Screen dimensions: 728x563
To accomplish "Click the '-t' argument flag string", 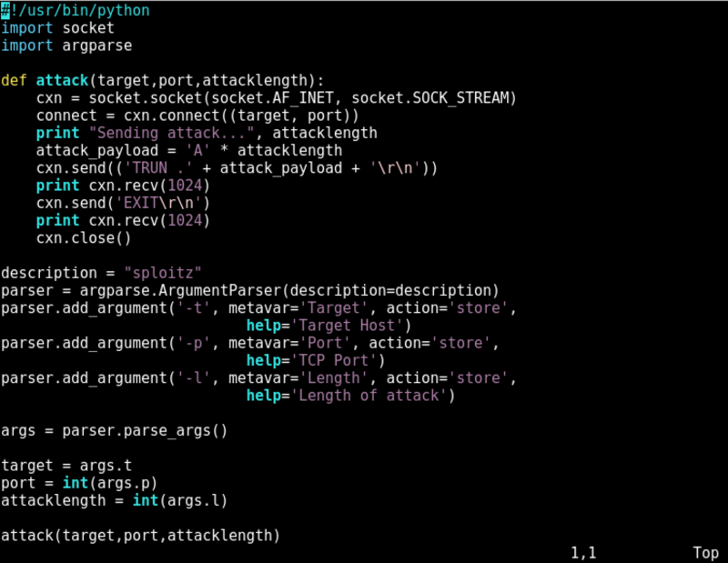I will tap(193, 308).
